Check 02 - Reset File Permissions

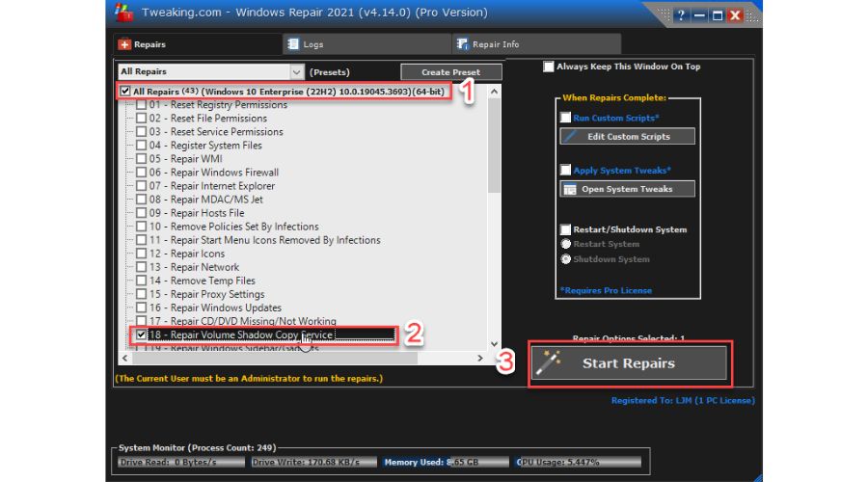[142, 119]
